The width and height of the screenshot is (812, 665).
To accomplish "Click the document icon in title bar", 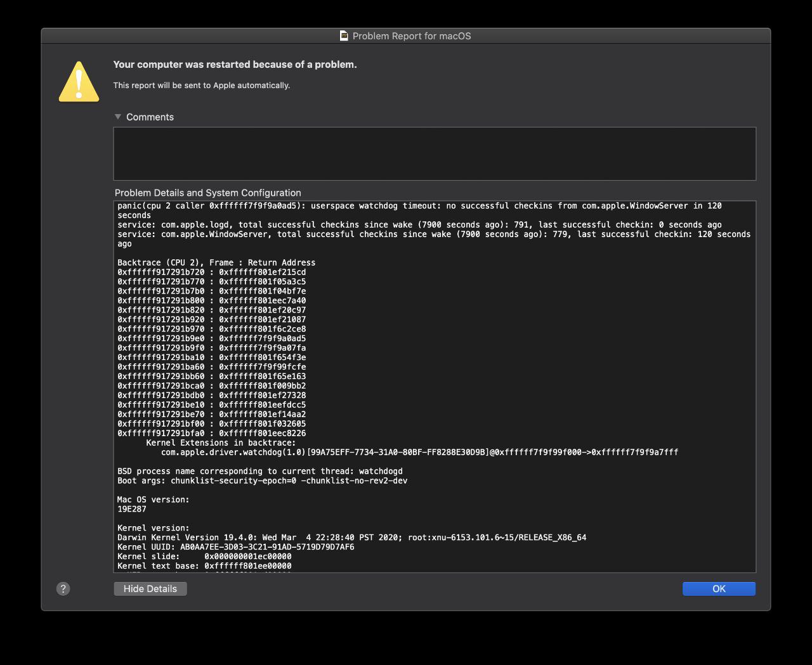I will (x=344, y=36).
